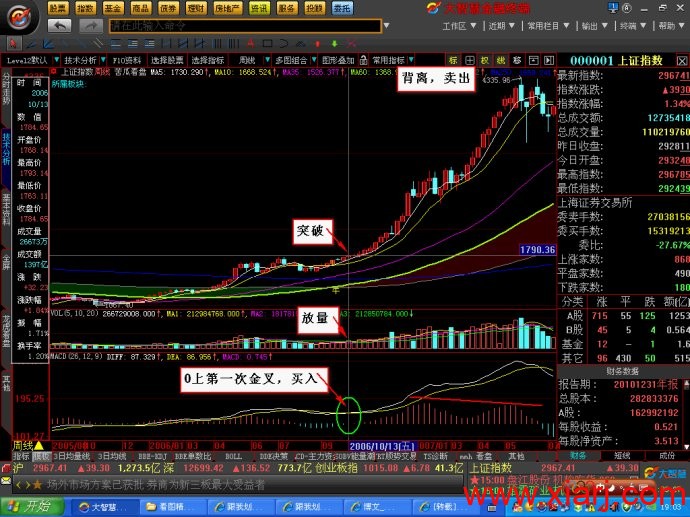The width and height of the screenshot is (690, 517).
Task: Toggle the 权 adjustment button
Action: [x=485, y=60]
